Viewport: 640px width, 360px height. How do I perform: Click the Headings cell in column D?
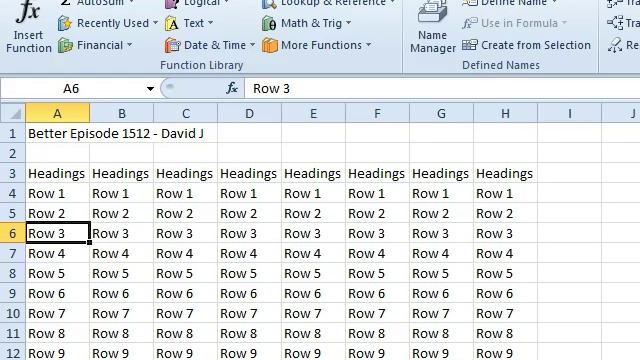249,173
